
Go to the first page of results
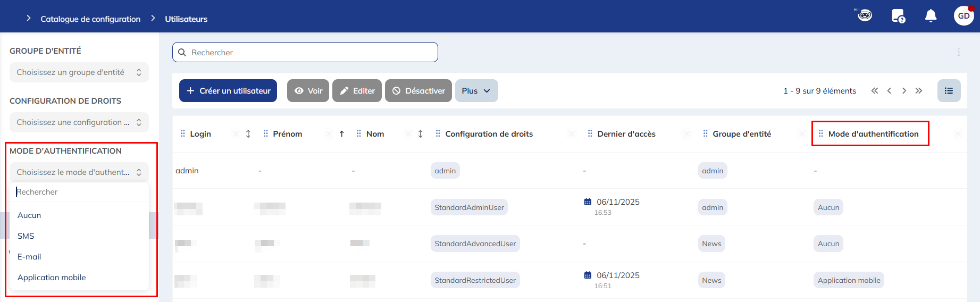(x=875, y=91)
